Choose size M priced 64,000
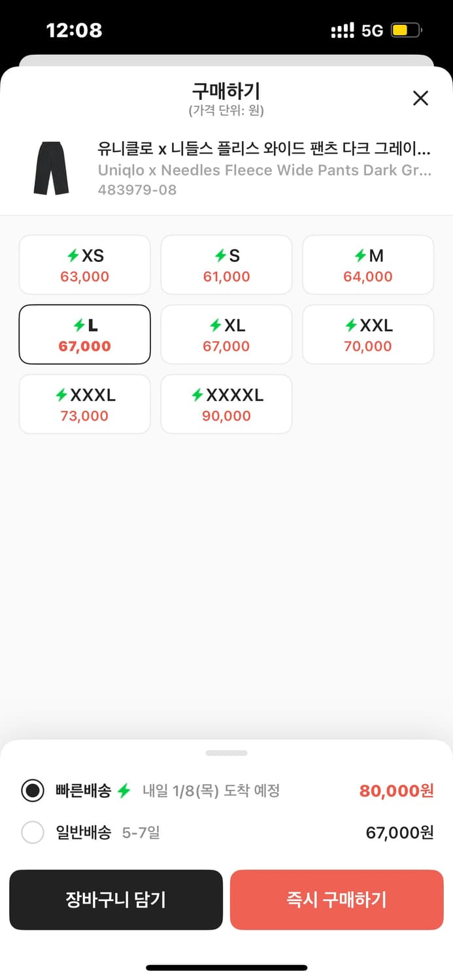Screen dimensions: 453x980 [x=367, y=265]
